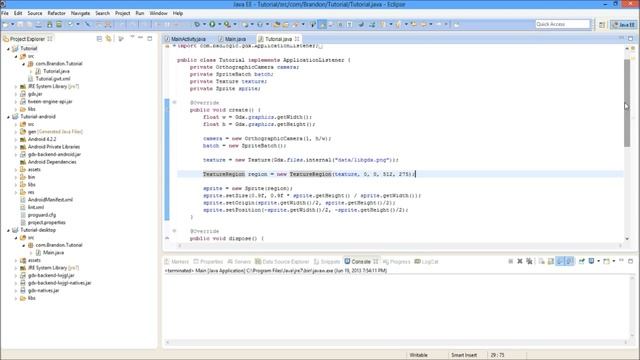Click the editor horizontal scrollbar
Viewport: 640px width, 360px height.
[399, 245]
